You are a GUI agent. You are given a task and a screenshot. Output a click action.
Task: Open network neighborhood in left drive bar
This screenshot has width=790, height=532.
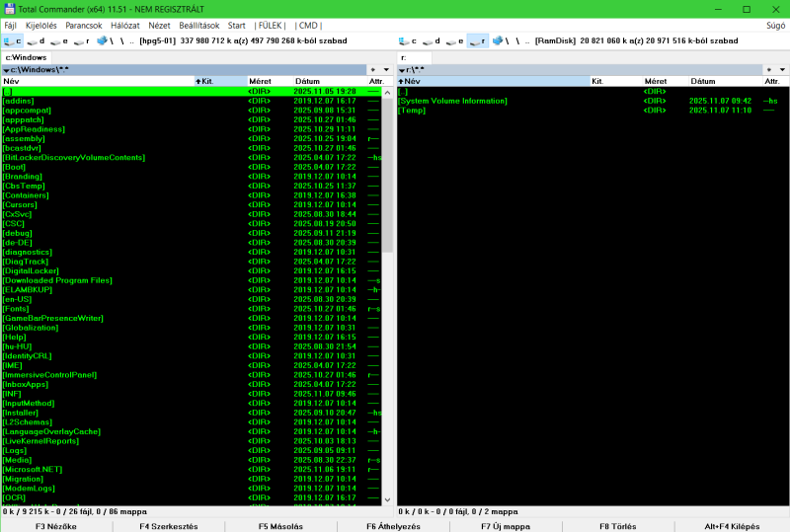point(105,40)
